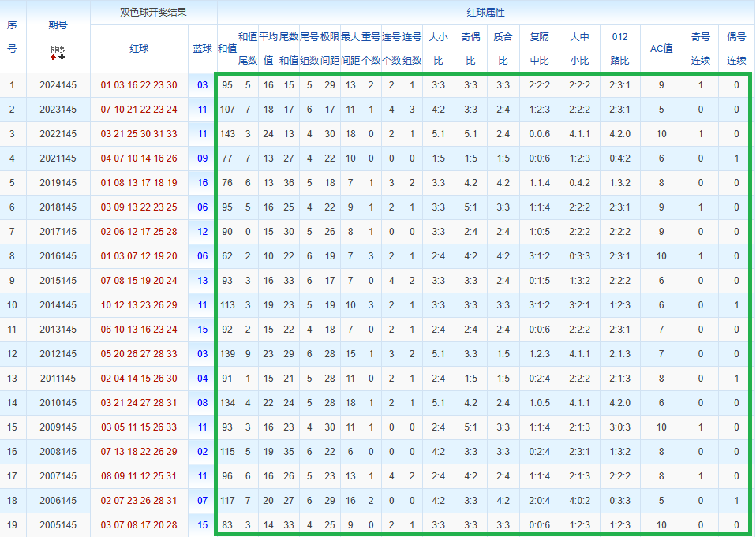756x537 pixels.
Task: Click red balls 03 07 08 17 20 28
Action: pos(139,525)
